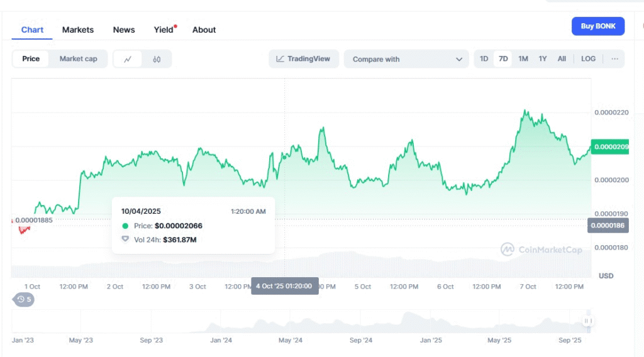
Task: Select the 7D time range
Action: click(503, 59)
